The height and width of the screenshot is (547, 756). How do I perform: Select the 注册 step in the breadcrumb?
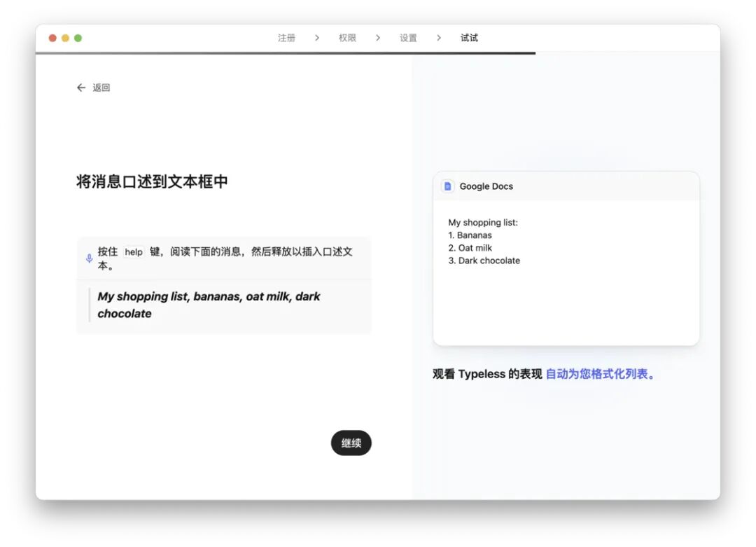click(x=286, y=38)
